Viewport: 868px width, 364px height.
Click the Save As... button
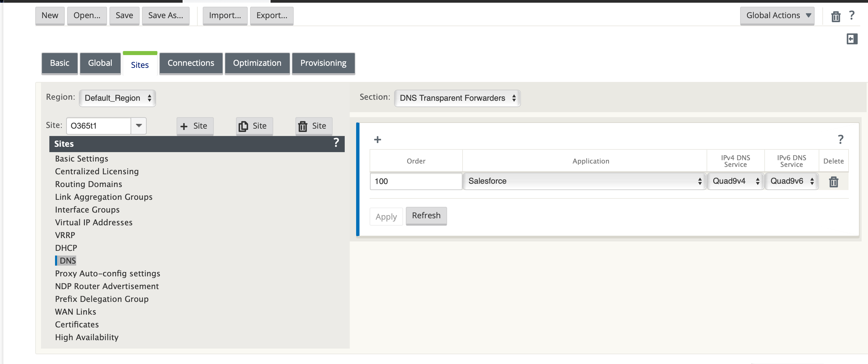tap(165, 15)
